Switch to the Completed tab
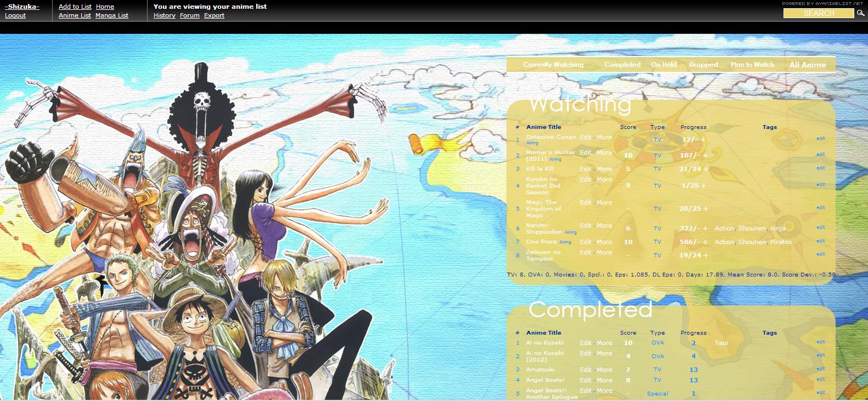868x401 pixels. tap(622, 65)
